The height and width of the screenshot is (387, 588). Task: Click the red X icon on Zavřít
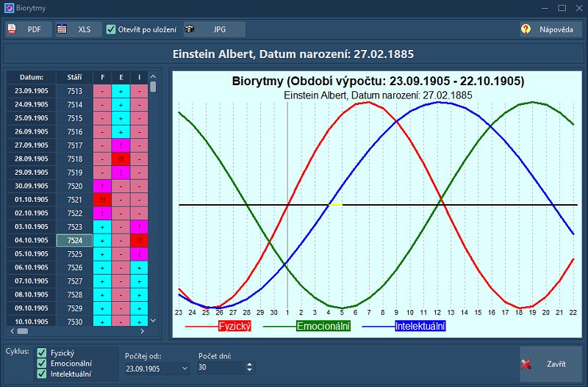(x=526, y=364)
